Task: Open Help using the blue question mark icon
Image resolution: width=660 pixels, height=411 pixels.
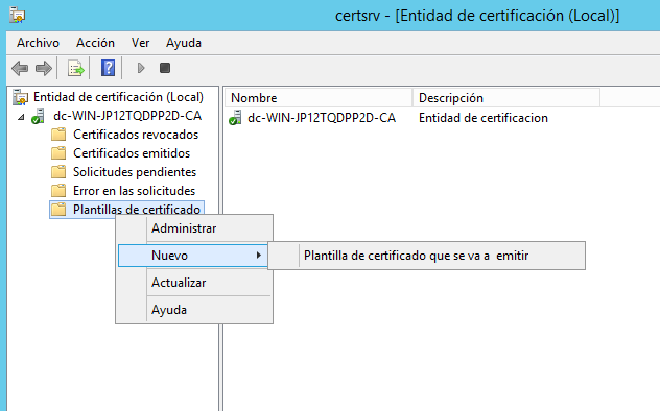Action: [108, 68]
